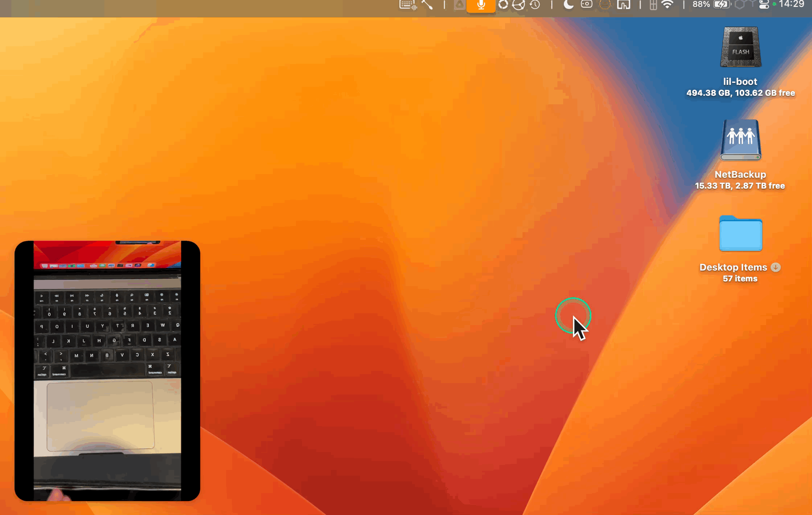This screenshot has height=515, width=812.
Task: Open Control Center toggles icon
Action: click(x=764, y=5)
